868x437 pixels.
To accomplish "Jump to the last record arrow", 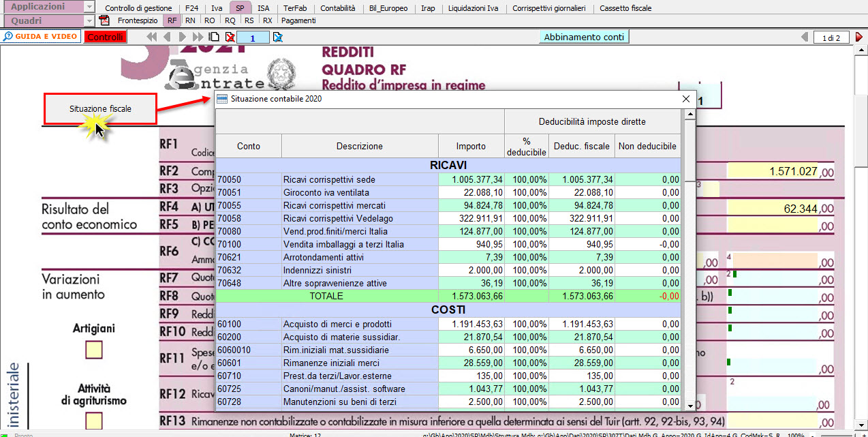I will [x=198, y=37].
